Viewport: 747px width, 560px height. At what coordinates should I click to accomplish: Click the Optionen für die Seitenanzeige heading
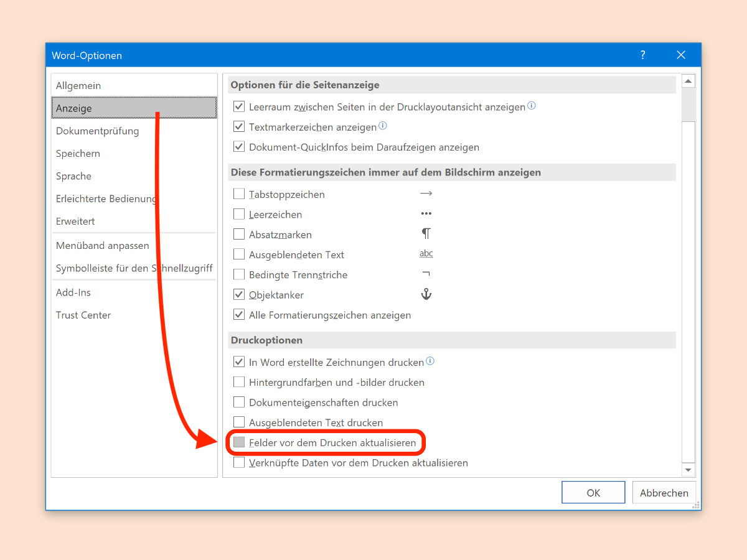click(x=305, y=85)
